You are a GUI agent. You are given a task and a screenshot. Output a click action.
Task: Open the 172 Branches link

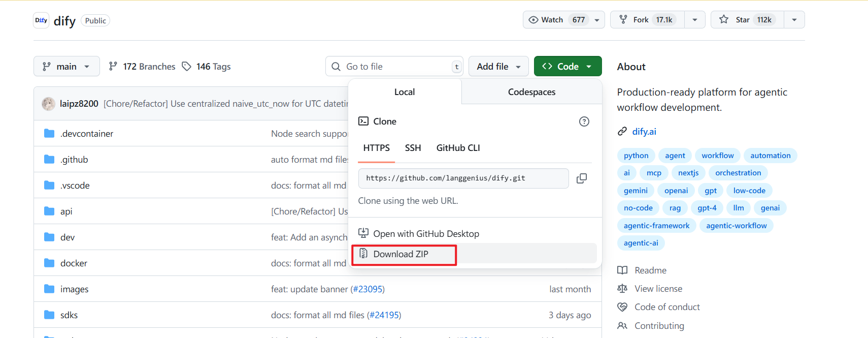pyautogui.click(x=142, y=67)
